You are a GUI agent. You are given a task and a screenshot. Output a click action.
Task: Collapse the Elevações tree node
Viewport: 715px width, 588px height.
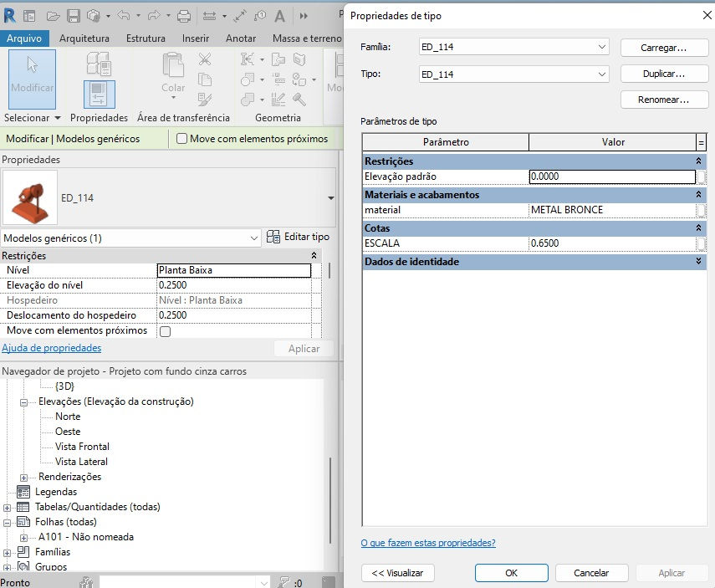click(23, 402)
